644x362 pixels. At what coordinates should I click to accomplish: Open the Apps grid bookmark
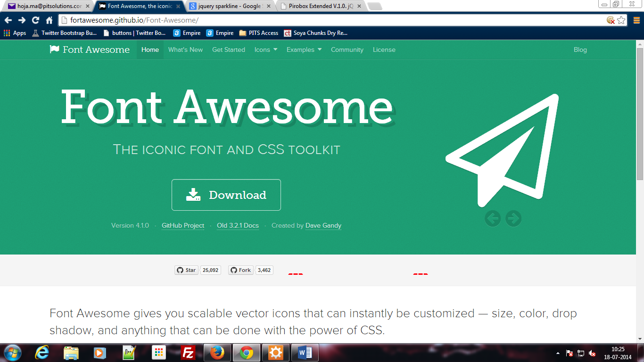[15, 33]
